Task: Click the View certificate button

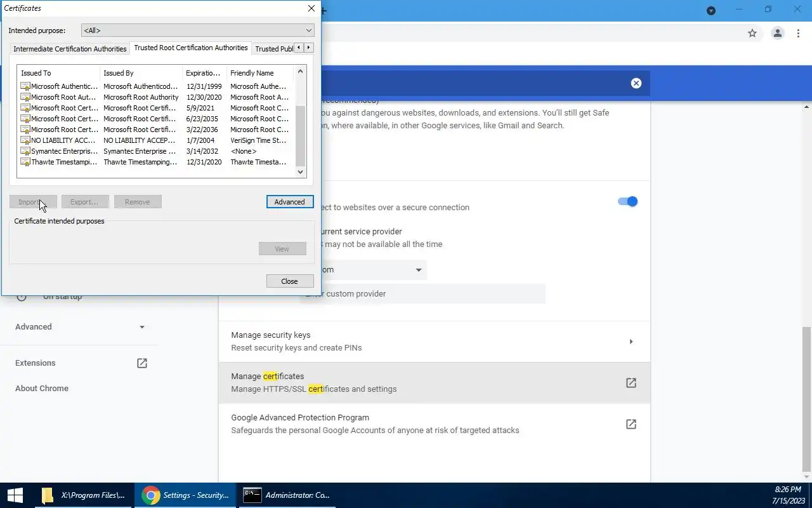Action: click(x=282, y=249)
